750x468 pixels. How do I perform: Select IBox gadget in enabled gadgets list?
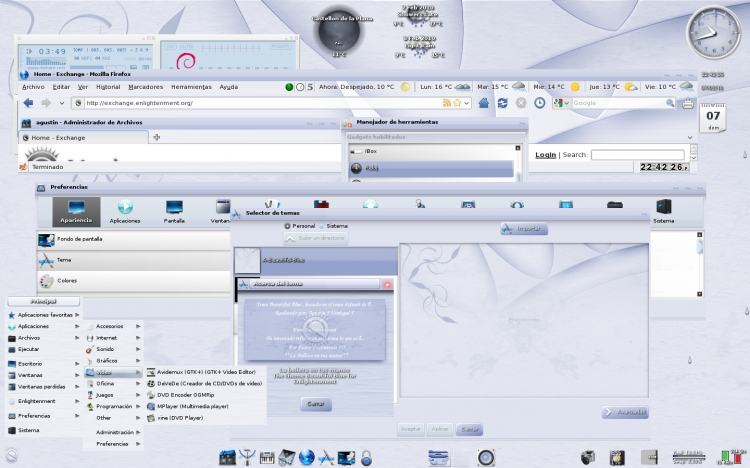coord(431,151)
